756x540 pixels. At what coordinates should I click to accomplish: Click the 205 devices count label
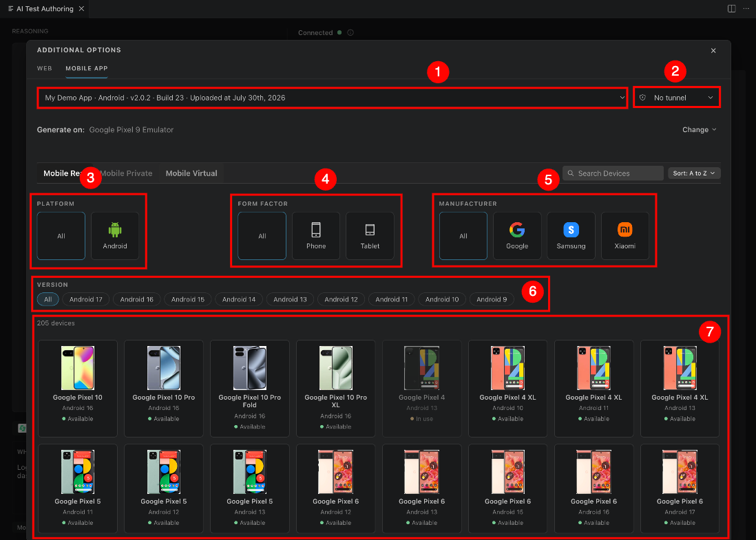56,323
